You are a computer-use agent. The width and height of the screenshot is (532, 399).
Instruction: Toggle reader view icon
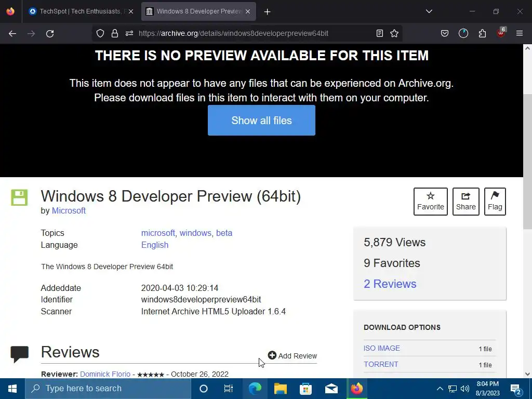[x=380, y=33]
